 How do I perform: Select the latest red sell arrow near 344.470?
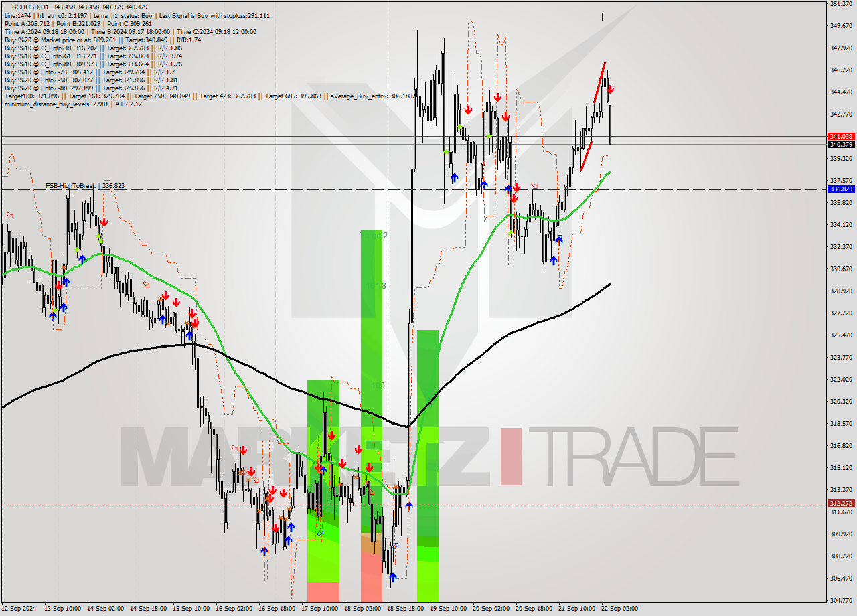(x=610, y=89)
